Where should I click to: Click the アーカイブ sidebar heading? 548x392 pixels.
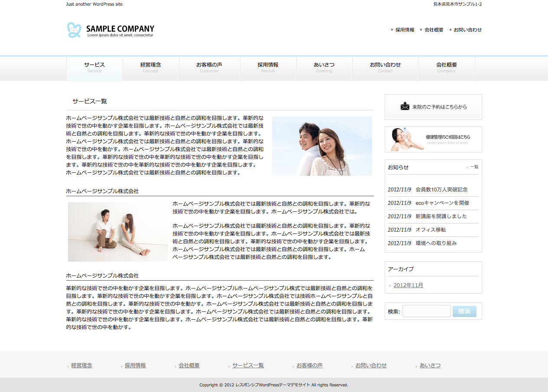point(401,269)
